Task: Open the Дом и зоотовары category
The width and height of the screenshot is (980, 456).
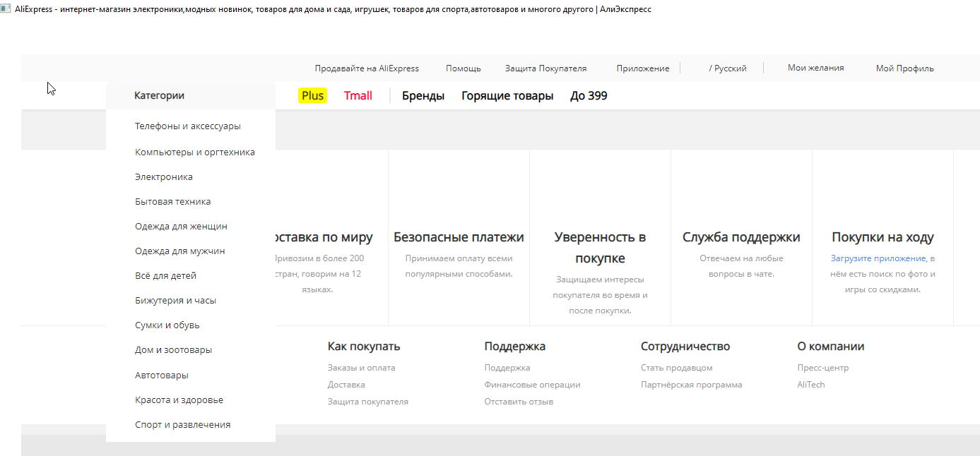Action: 174,350
